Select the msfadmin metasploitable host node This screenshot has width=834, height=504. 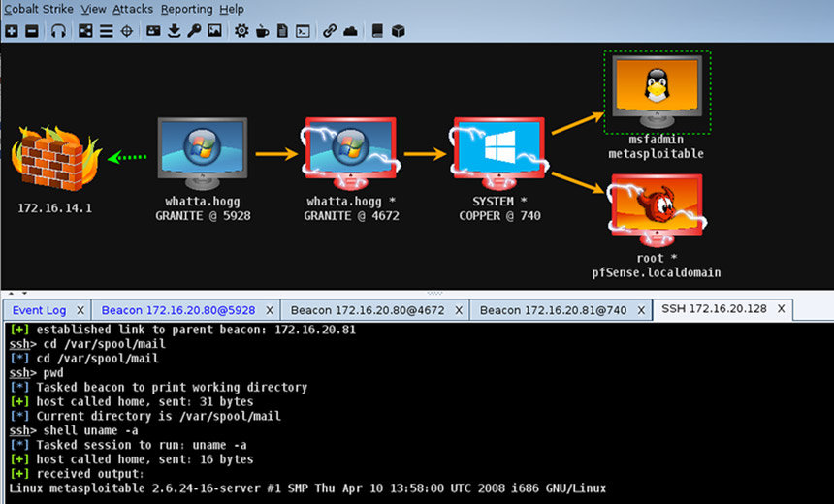(x=656, y=91)
